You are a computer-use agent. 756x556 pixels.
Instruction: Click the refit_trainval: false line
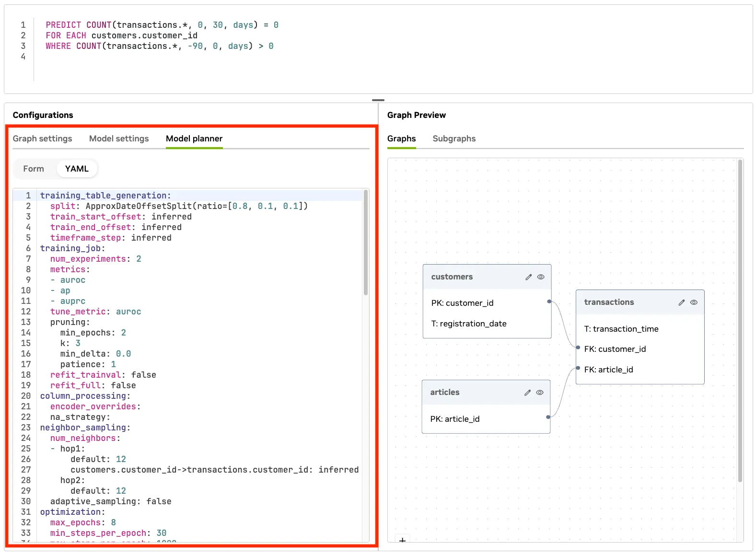coord(103,375)
